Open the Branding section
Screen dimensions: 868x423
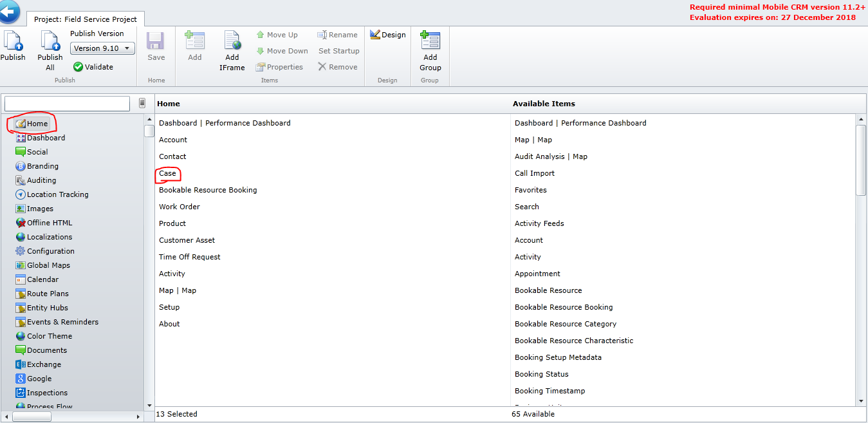click(42, 165)
